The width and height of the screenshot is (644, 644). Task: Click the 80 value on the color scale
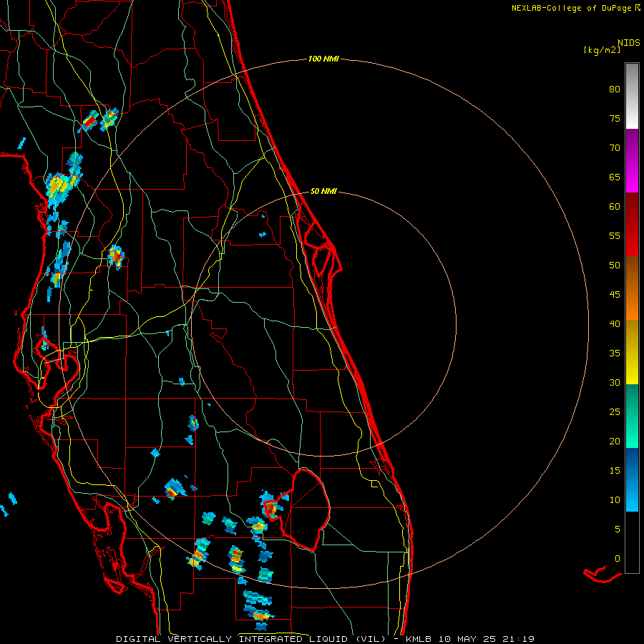(x=615, y=89)
